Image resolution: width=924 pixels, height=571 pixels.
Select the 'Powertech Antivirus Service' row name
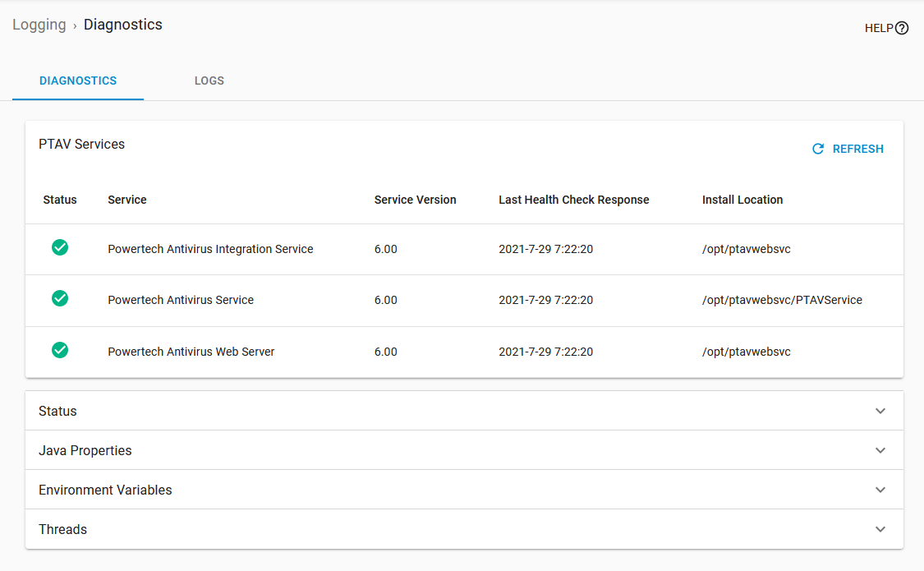coord(181,300)
